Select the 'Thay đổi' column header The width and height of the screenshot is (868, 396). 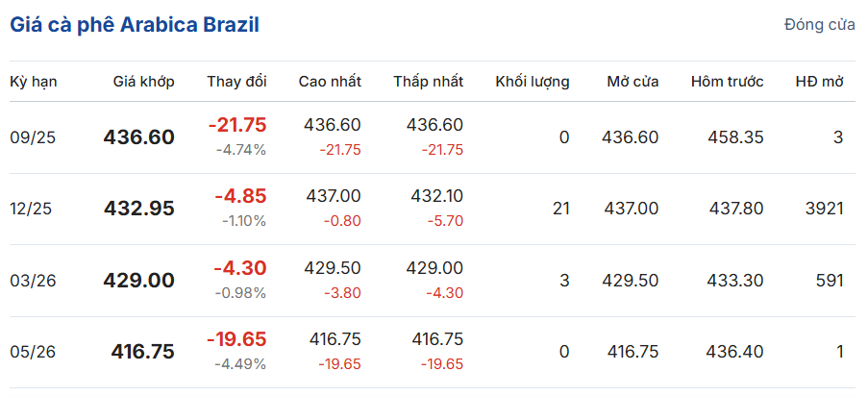(x=236, y=82)
